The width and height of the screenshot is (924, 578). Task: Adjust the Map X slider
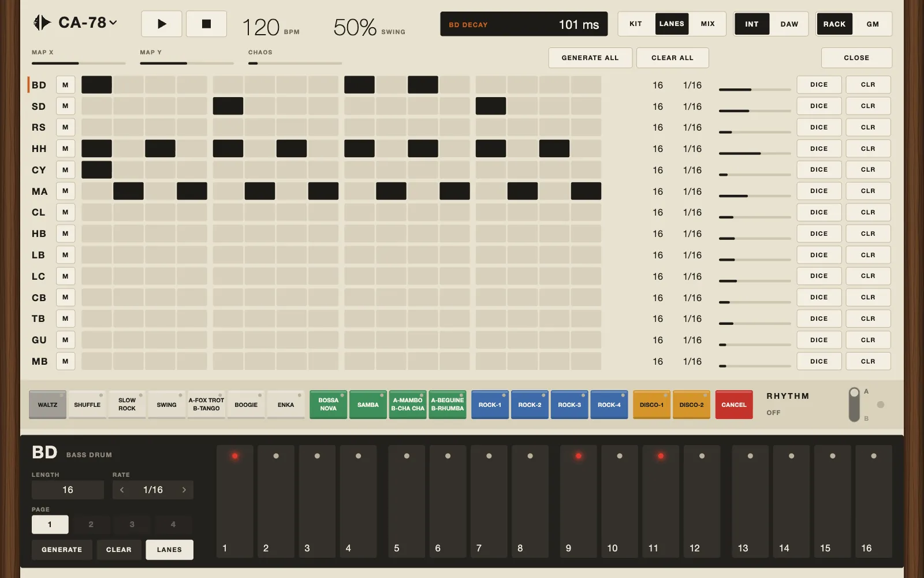[79, 63]
